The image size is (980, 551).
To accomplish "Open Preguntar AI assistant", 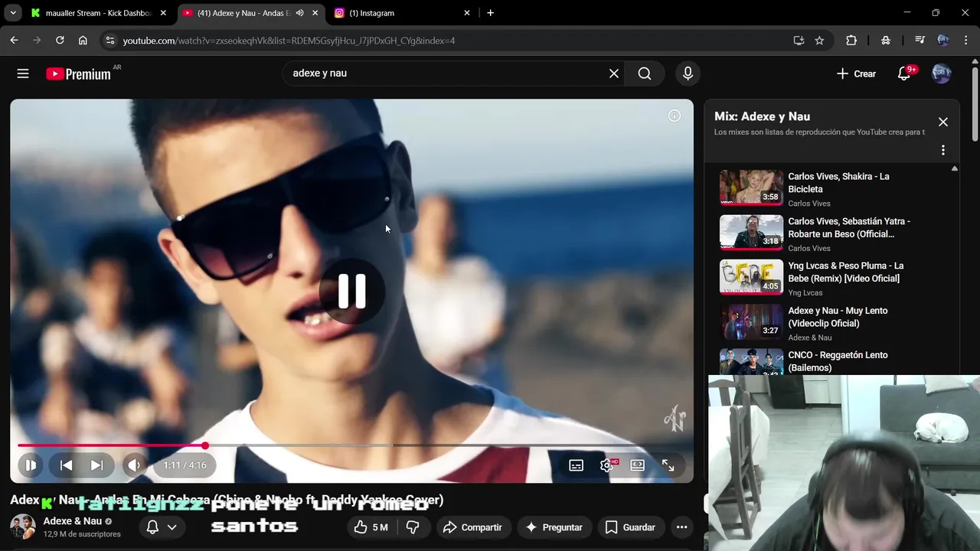I will pyautogui.click(x=554, y=527).
